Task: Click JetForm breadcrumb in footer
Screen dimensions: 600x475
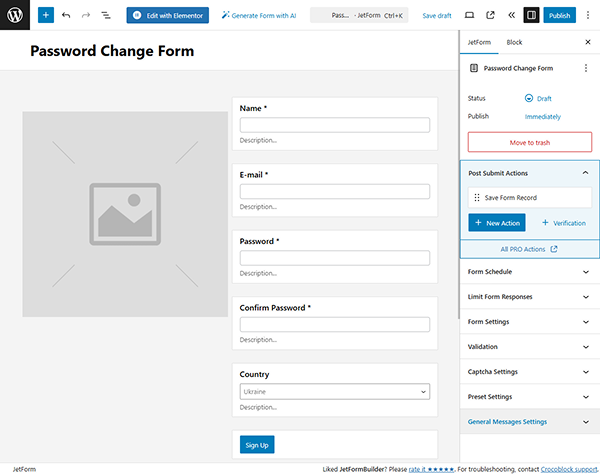Action: tap(24, 469)
